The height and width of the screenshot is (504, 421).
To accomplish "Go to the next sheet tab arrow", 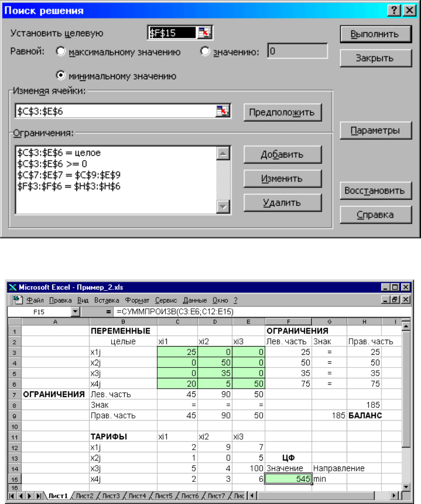I will point(30,496).
